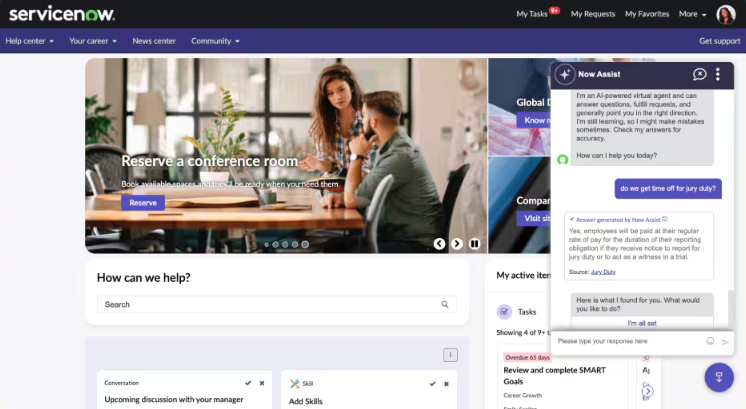Accept the Add Skills card checkmark
746x409 pixels.
click(432, 384)
